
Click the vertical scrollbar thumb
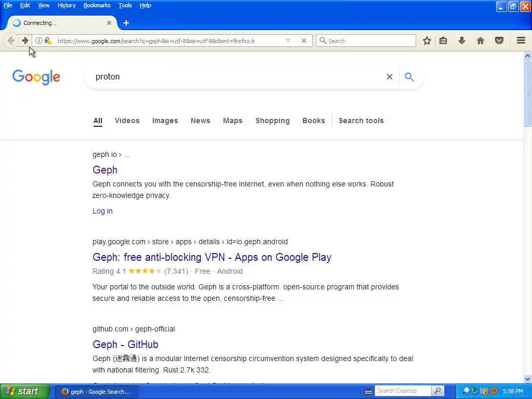pyautogui.click(x=527, y=94)
